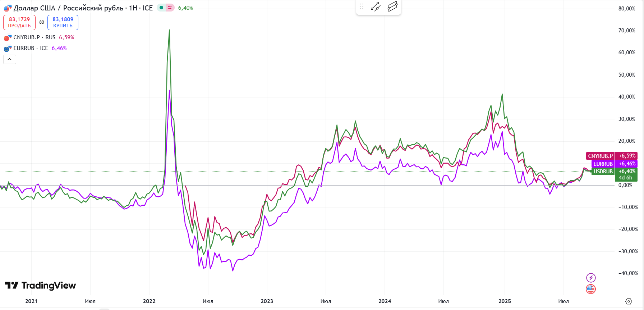
Task: Click the CNYRUB.P price scale label
Action: [600, 156]
